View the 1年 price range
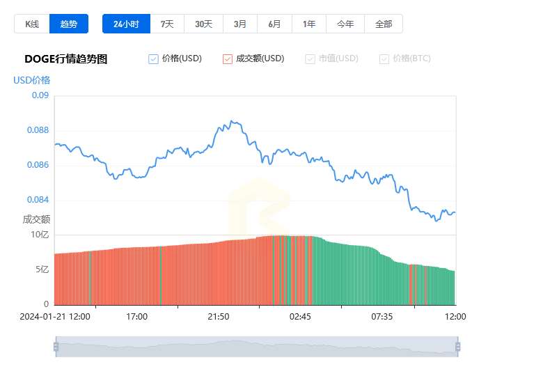The image size is (543, 392). (309, 24)
